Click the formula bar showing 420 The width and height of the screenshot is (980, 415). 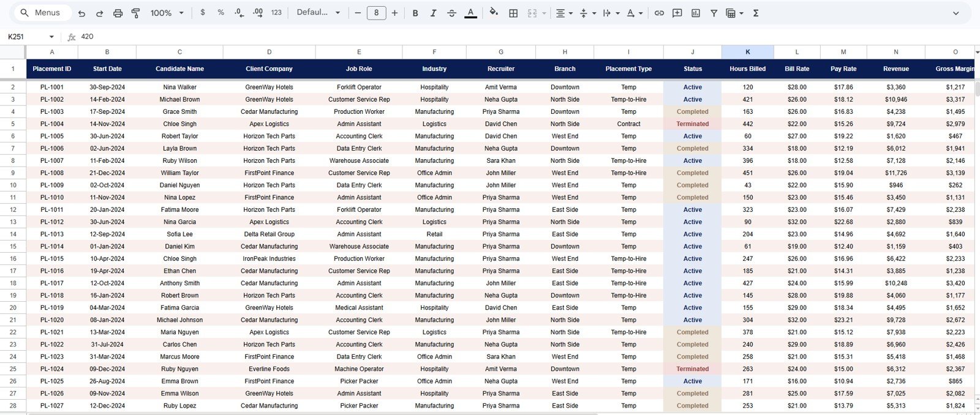pyautogui.click(x=527, y=37)
